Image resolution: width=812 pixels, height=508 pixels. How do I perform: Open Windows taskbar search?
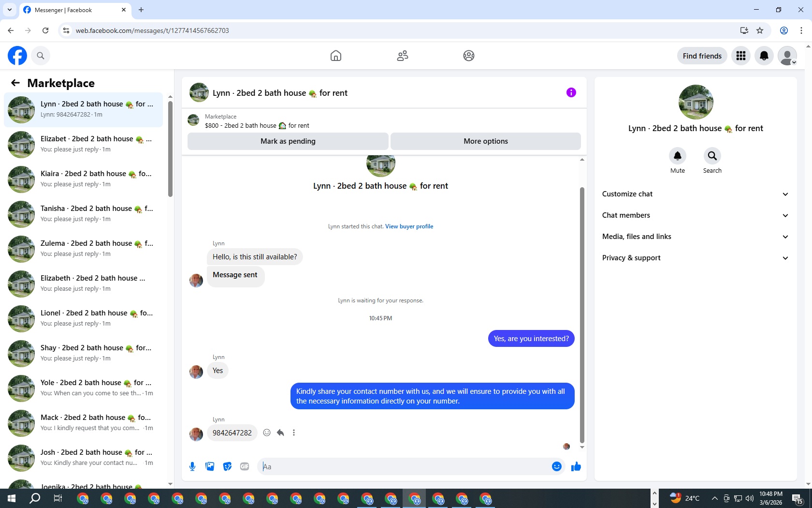point(35,498)
